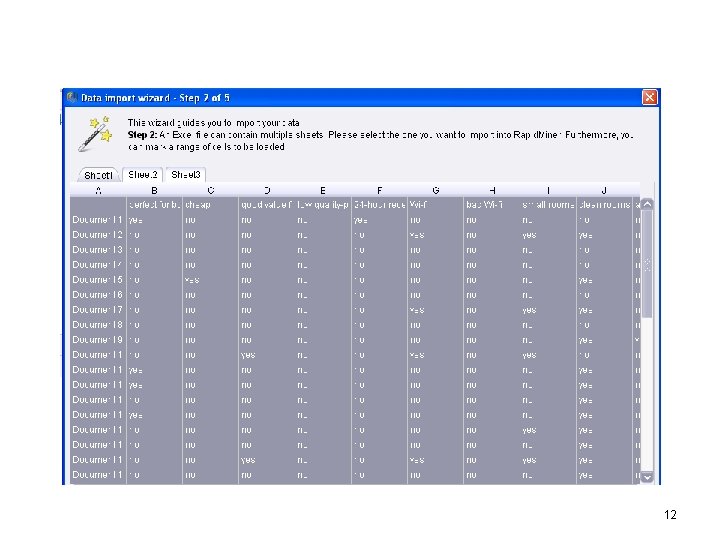
Task: Open the Sheet2 tab
Action: pos(142,174)
